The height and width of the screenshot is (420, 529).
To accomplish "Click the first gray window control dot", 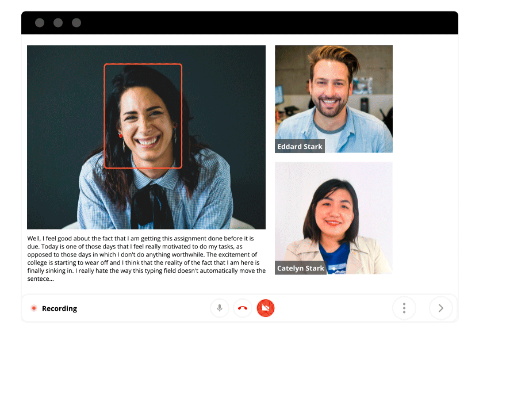I will [x=40, y=23].
